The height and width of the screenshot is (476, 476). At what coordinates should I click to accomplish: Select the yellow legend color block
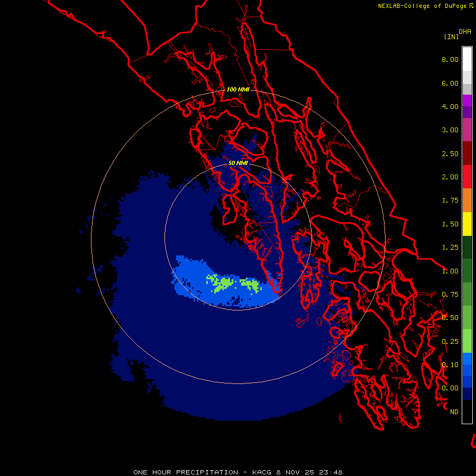467,224
